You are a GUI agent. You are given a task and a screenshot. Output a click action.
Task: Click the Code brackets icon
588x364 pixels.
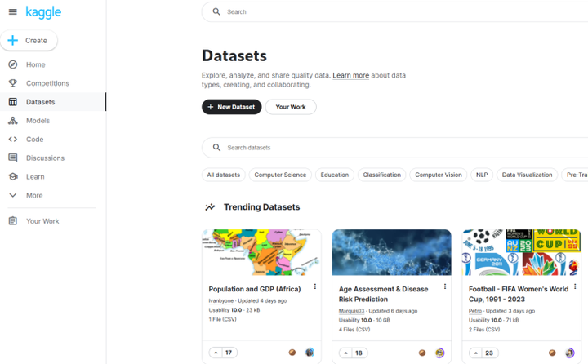pos(12,140)
